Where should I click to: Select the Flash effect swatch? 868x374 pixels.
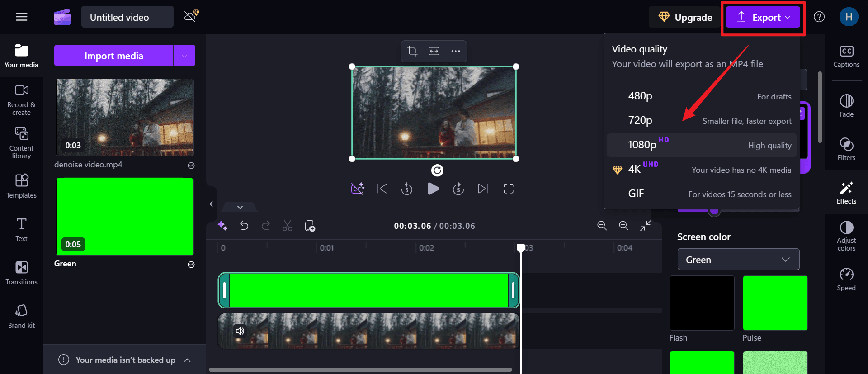pos(702,303)
